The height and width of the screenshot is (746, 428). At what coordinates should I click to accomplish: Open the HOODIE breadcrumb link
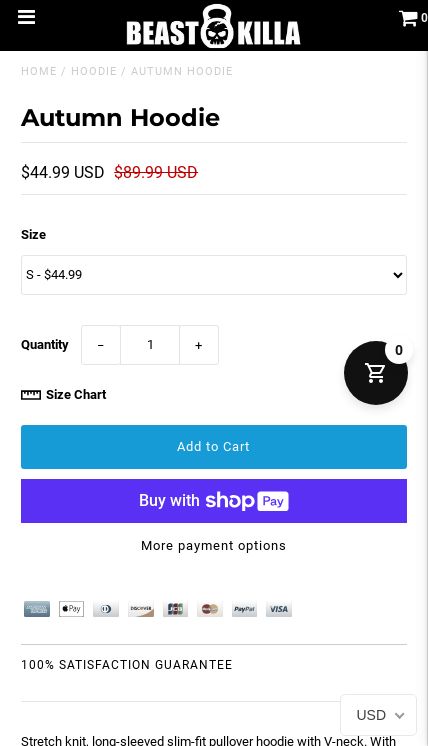[x=94, y=71]
